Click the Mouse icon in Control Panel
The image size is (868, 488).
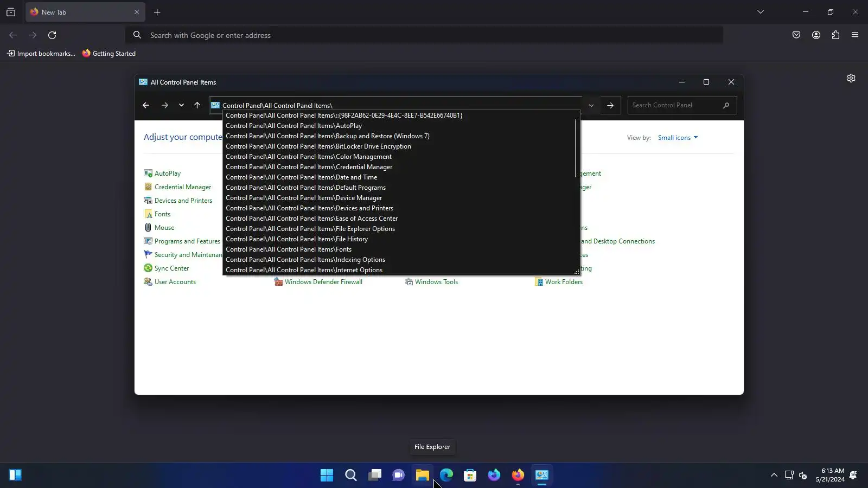(148, 228)
